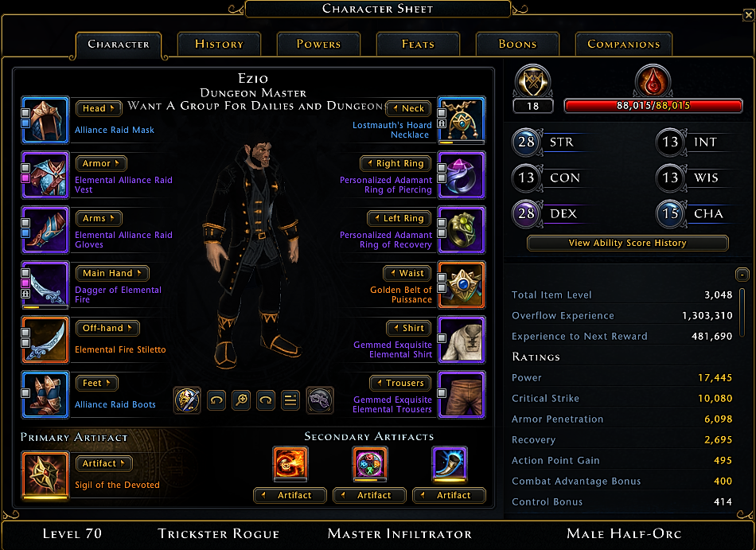
Task: Click the Artifact button under fire artifact
Action: click(290, 495)
